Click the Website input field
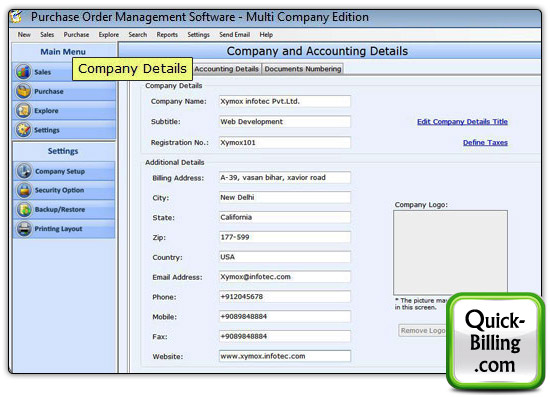550x397 pixels. (284, 356)
